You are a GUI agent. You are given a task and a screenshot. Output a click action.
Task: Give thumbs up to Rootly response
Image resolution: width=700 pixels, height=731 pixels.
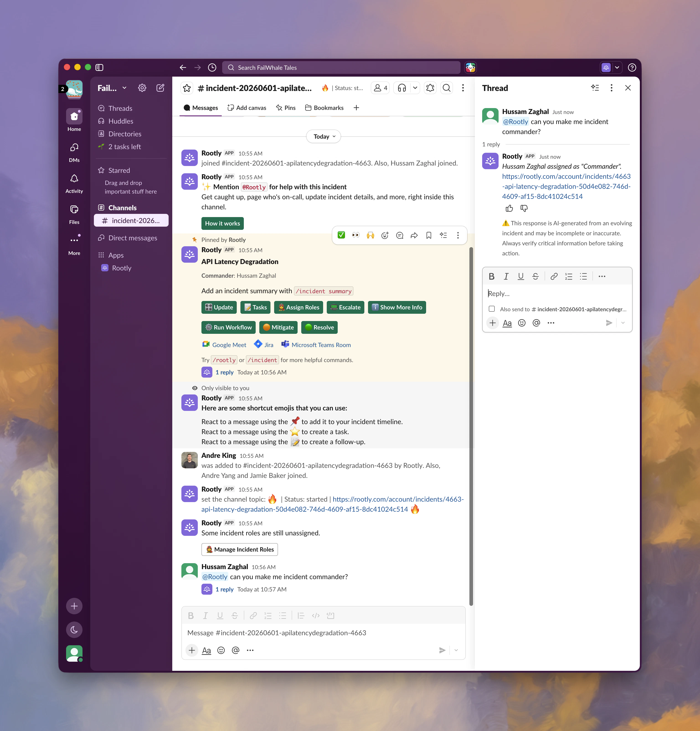[x=509, y=208]
